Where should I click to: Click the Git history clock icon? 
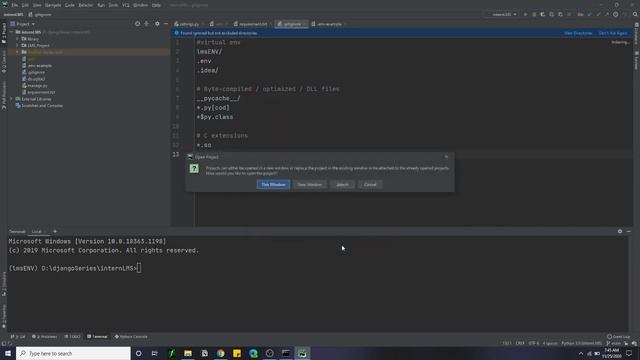click(x=616, y=14)
